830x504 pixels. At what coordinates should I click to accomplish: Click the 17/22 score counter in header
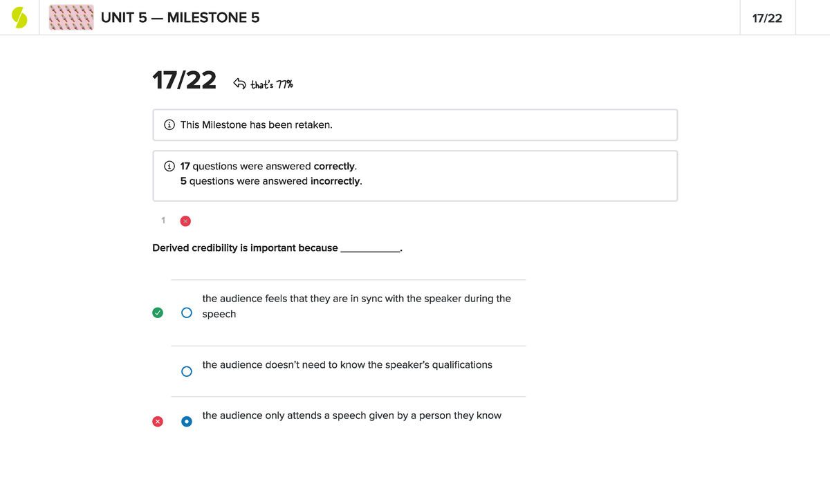tap(766, 18)
